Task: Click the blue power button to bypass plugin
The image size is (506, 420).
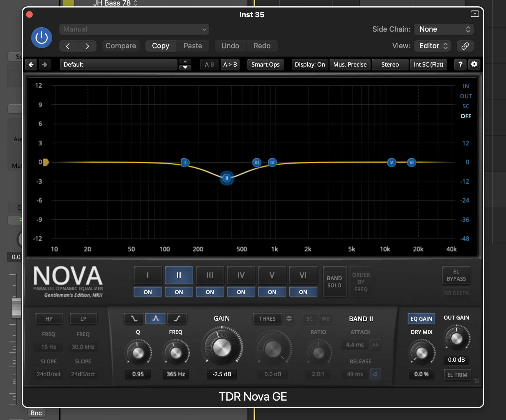Action: [41, 37]
